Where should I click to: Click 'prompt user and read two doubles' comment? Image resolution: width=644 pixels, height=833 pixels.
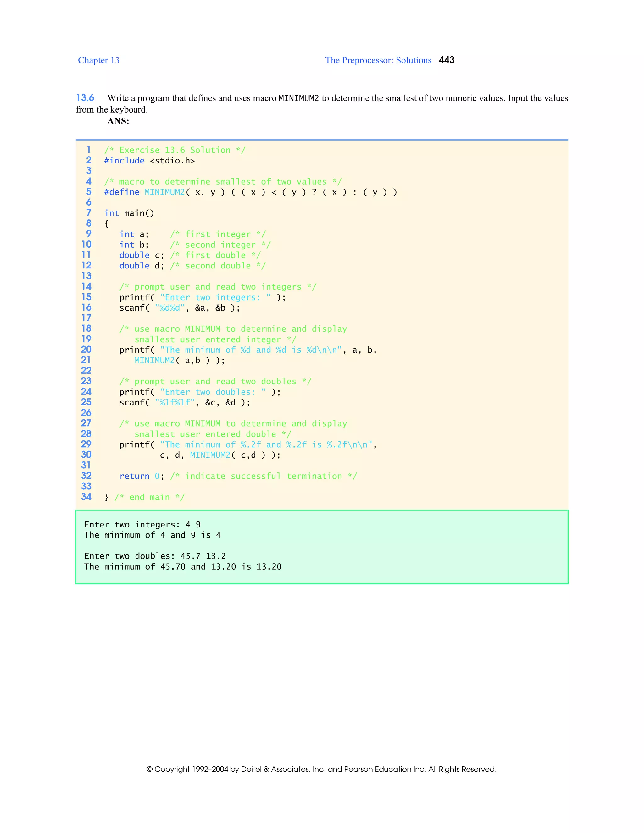tap(215, 381)
